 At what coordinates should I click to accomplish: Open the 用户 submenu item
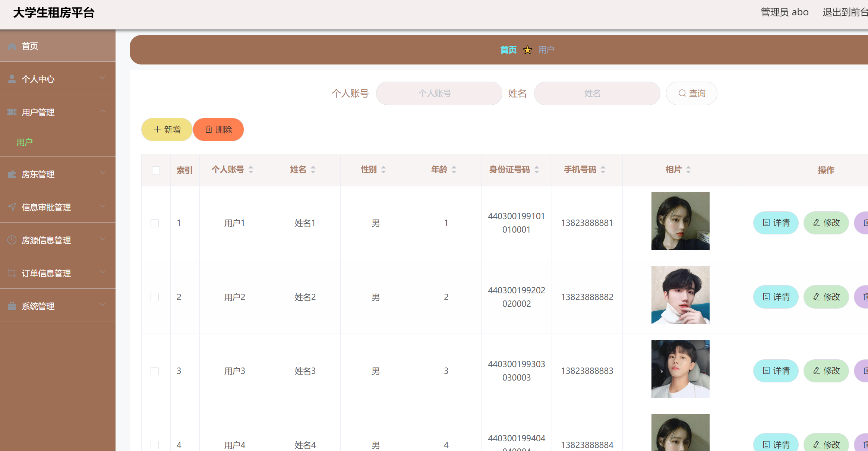[24, 142]
